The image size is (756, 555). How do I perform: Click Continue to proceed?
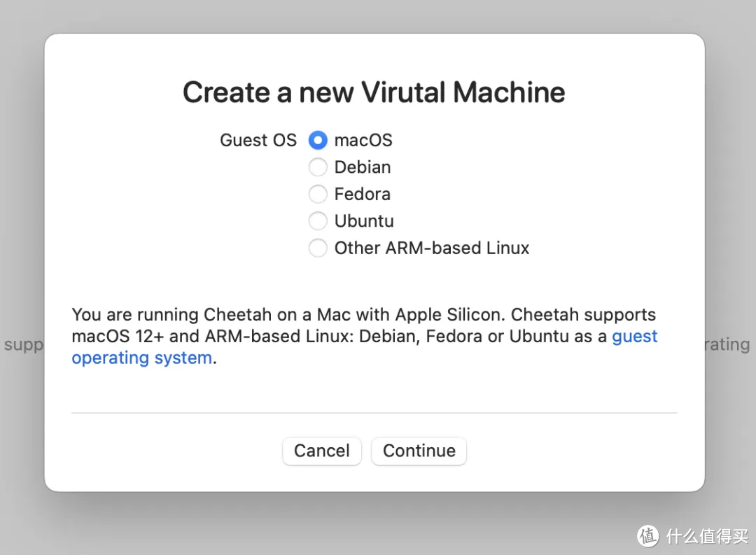pos(419,451)
